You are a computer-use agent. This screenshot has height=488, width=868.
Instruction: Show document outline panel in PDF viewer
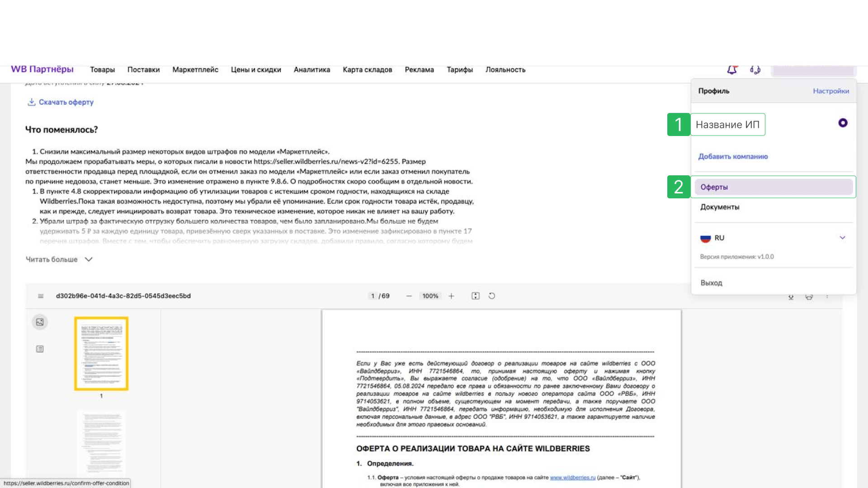click(40, 349)
